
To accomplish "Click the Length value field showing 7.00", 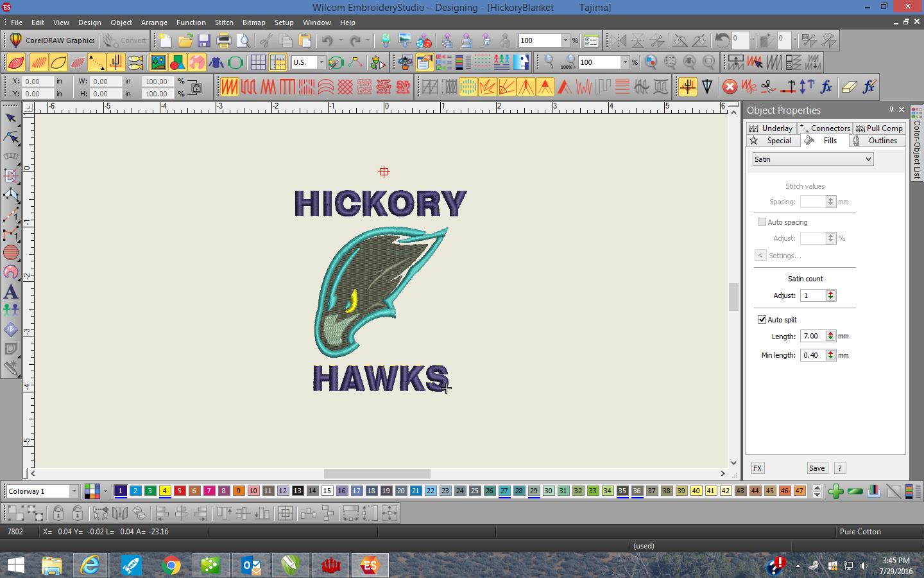I will 813,336.
